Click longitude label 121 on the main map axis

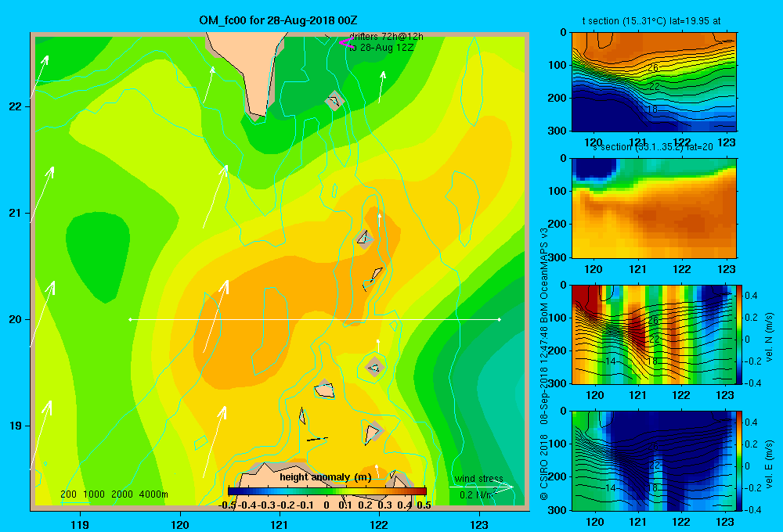280,524
